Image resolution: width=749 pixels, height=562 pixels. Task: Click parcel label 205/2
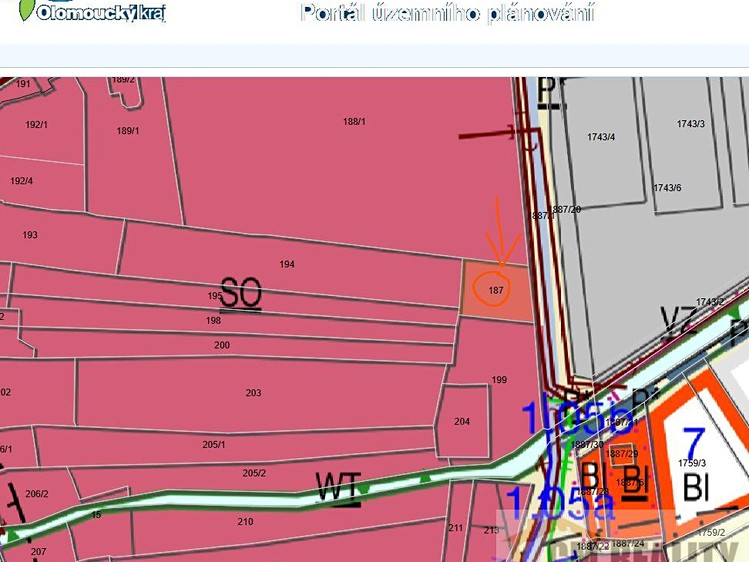tap(254, 473)
